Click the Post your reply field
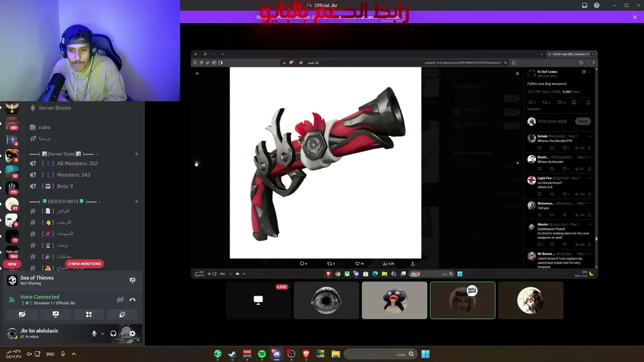This screenshot has width=644, height=362. [x=552, y=121]
